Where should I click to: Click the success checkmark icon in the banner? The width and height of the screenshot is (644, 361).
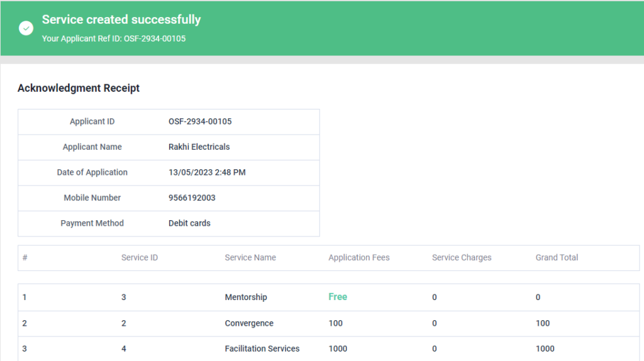pyautogui.click(x=26, y=28)
